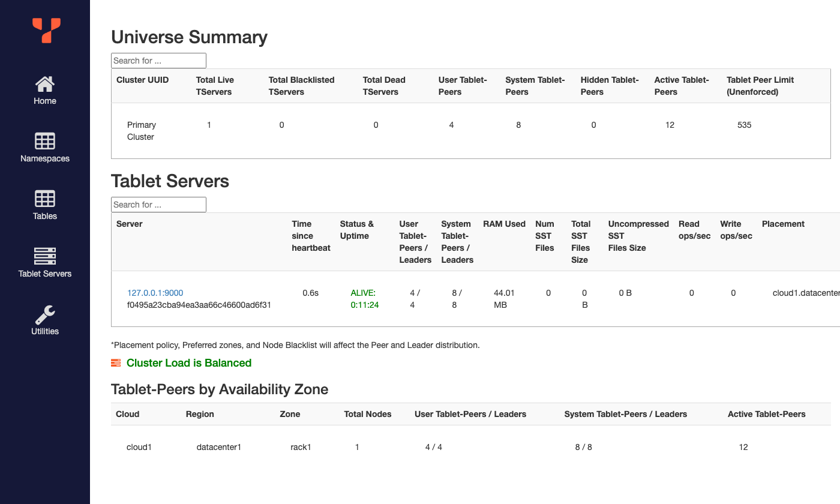Click the Status & Uptime column header
The image size is (840, 504).
(x=357, y=230)
